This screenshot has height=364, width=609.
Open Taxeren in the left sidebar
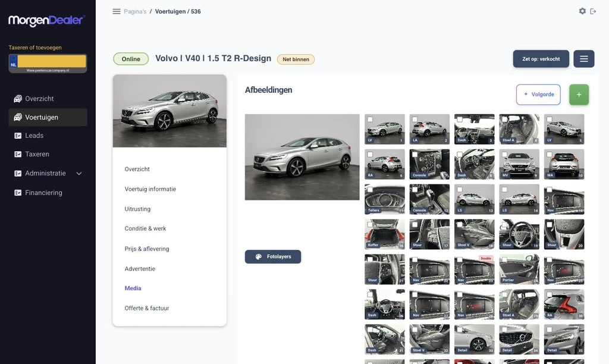[x=48, y=154]
